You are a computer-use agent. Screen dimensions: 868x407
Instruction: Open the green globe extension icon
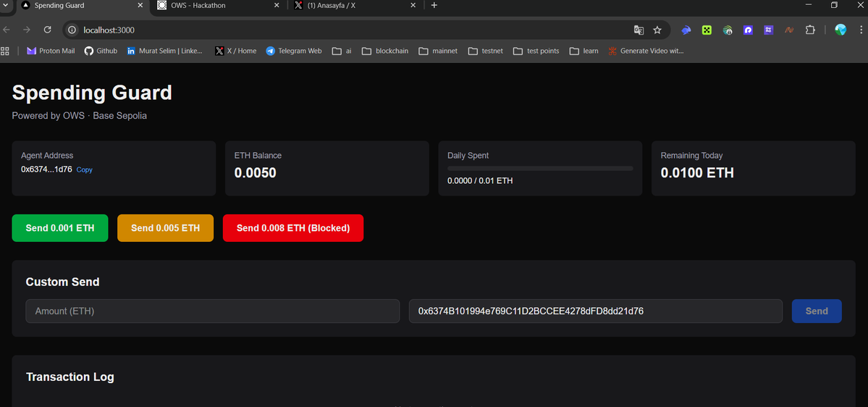coord(728,30)
